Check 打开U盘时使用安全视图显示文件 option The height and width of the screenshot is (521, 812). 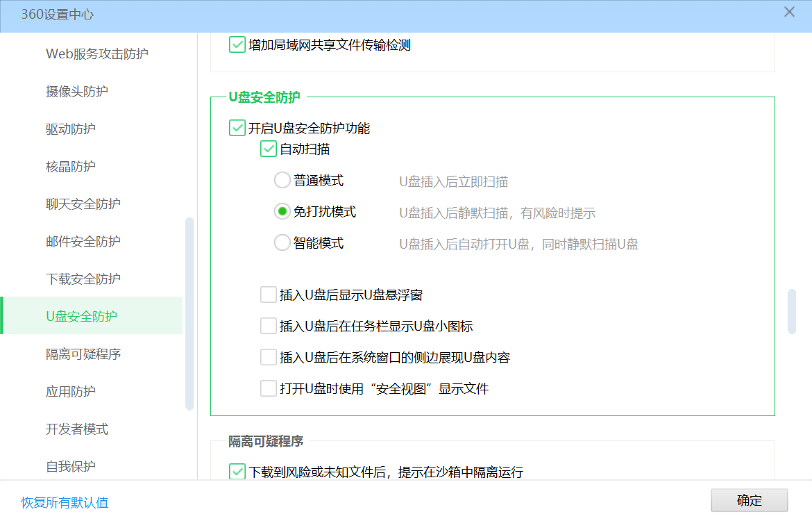point(269,388)
